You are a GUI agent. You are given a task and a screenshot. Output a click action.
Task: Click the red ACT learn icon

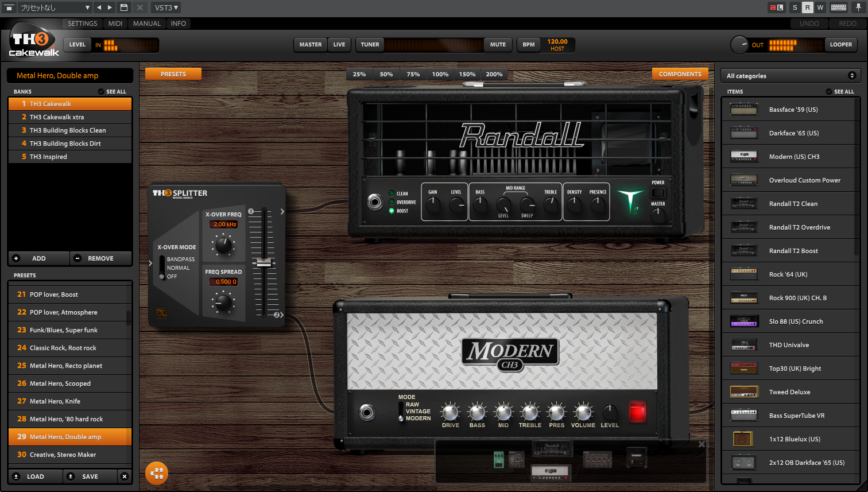coord(776,7)
